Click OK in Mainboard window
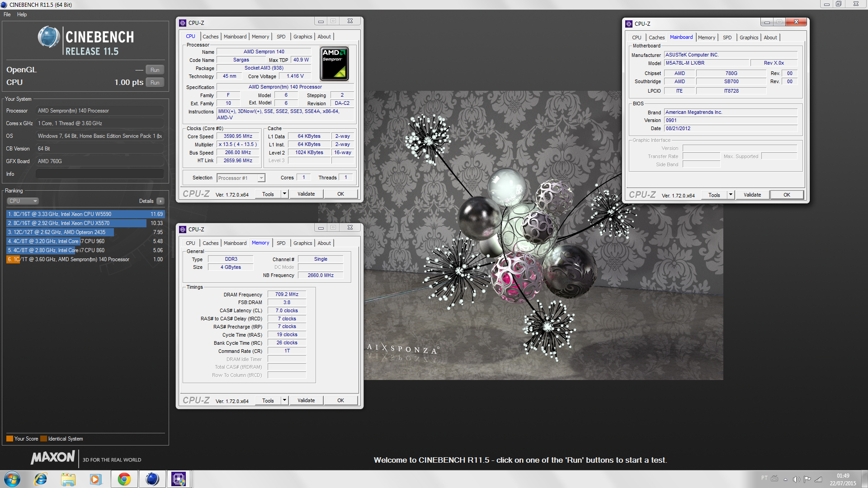Screen dimensions: 868x488 (787, 195)
